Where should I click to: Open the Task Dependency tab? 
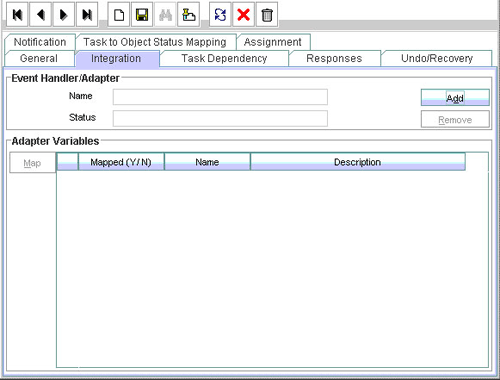tap(224, 58)
